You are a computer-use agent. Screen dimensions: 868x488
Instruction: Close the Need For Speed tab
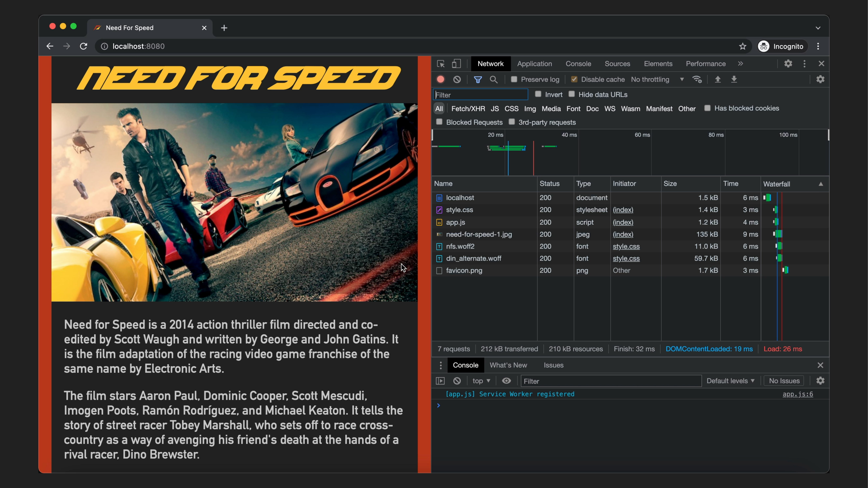pyautogui.click(x=204, y=28)
